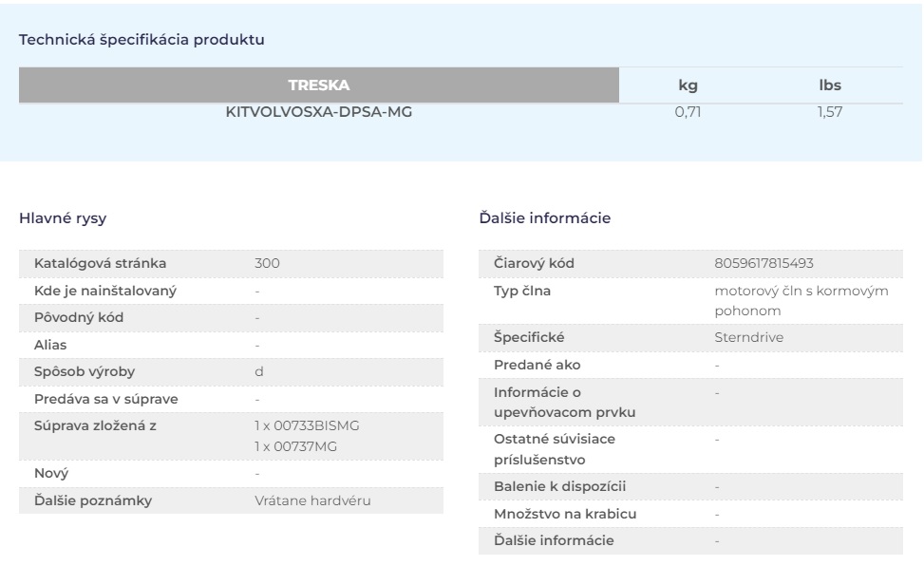This screenshot has height=566, width=924.
Task: Click the Vrátane hardvéru note
Action: 312,500
